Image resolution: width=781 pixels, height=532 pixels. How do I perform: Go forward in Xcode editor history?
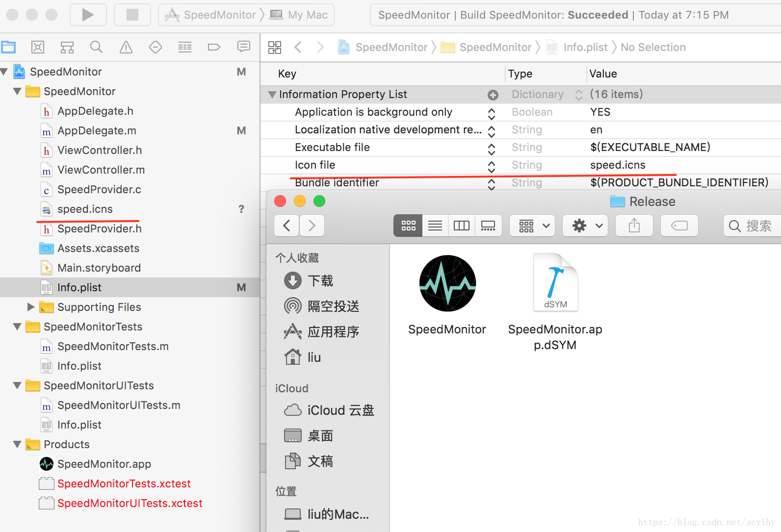320,47
